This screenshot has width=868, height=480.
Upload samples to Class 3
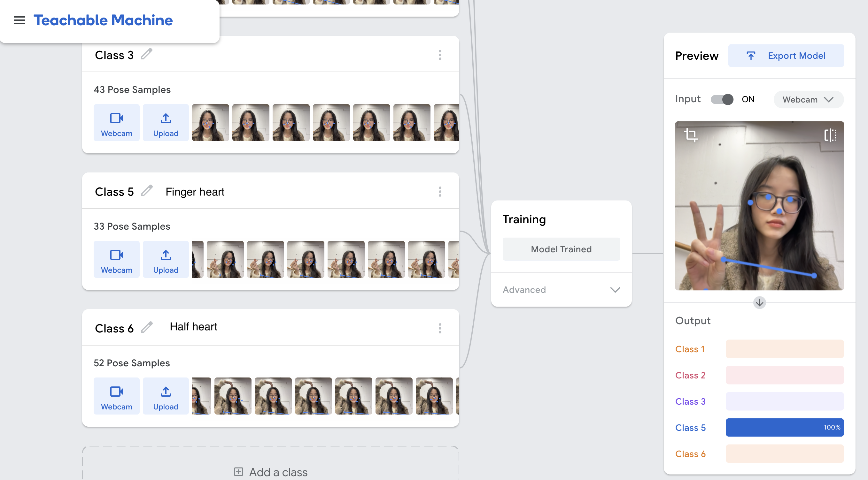pos(166,123)
